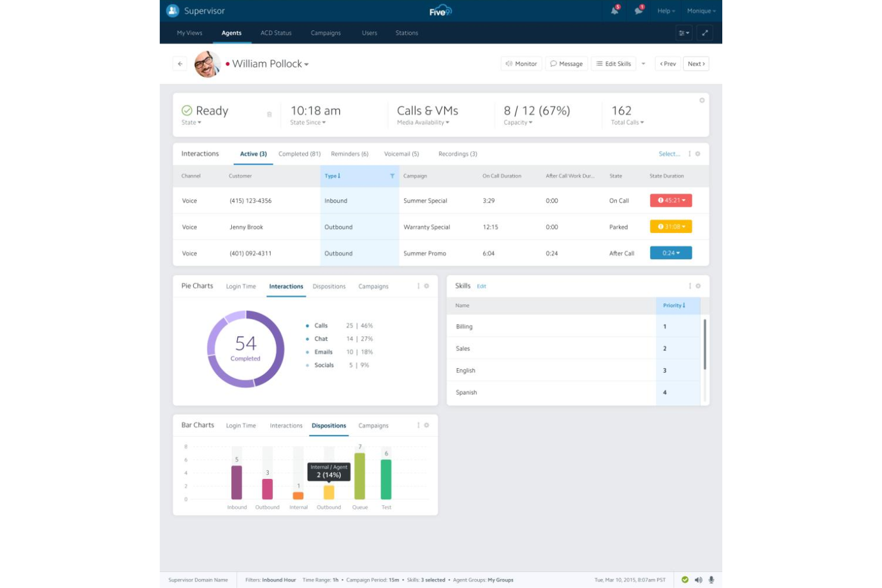
Task: Go to next agent with Next
Action: [x=696, y=64]
